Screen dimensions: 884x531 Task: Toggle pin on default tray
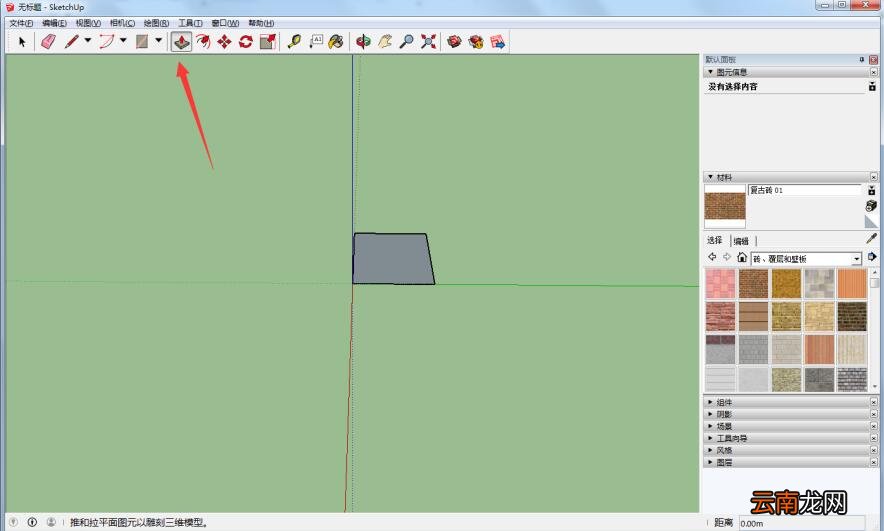coord(861,59)
